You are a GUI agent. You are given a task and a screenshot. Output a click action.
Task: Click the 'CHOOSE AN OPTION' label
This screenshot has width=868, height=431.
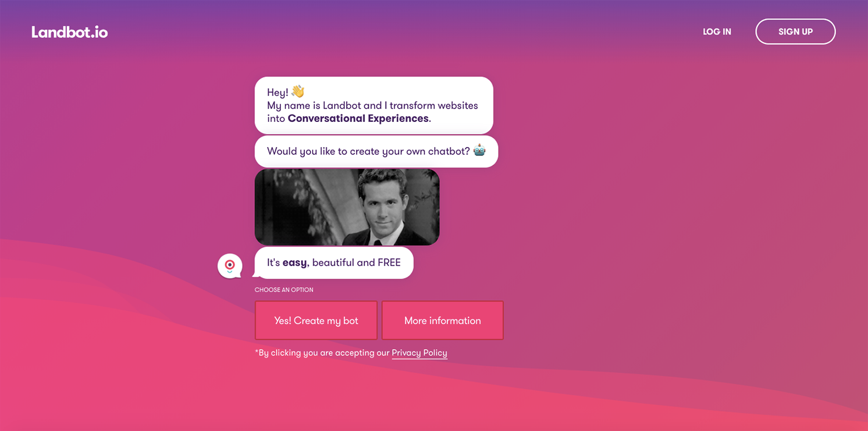click(x=284, y=290)
